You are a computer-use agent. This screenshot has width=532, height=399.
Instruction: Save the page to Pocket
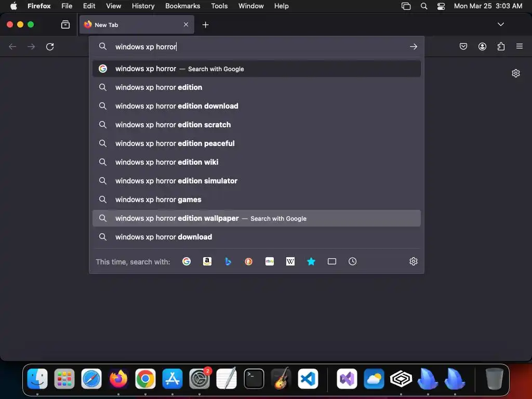pos(463,46)
